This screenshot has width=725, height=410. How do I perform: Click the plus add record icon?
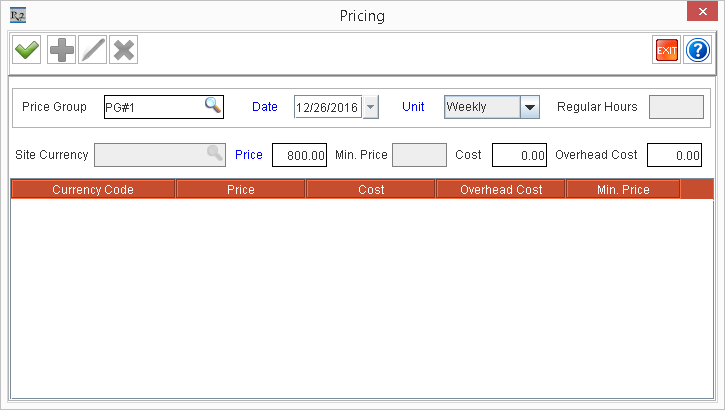[x=61, y=50]
